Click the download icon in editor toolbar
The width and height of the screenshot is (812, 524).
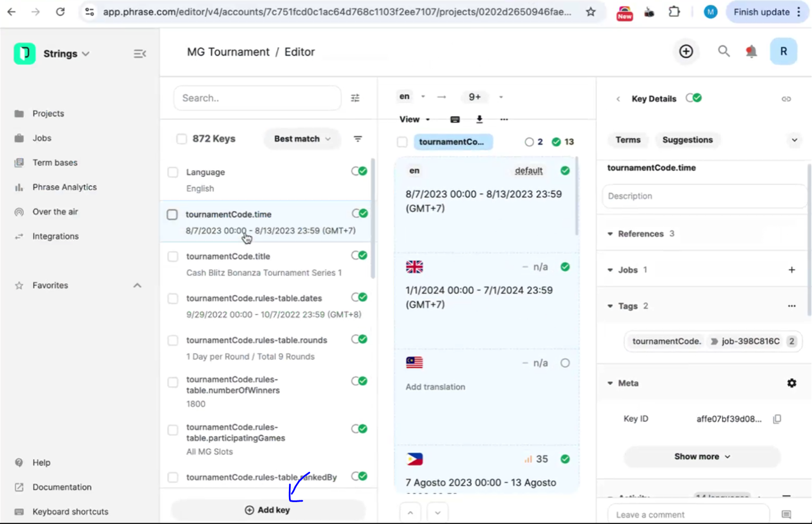coord(479,119)
